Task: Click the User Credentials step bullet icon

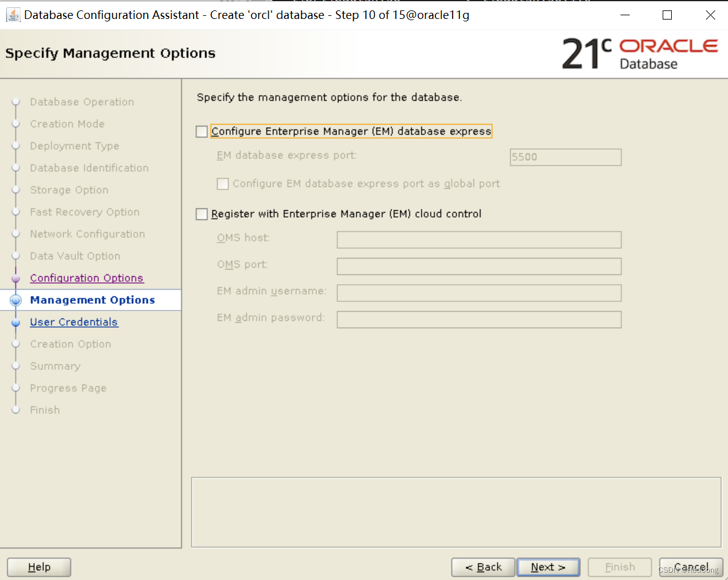Action: point(16,322)
